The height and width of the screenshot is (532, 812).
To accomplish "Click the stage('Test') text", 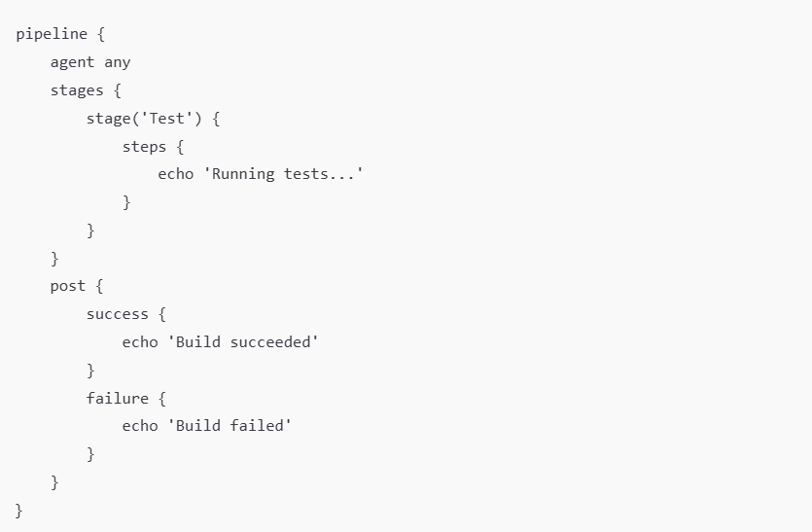I will pos(144,118).
